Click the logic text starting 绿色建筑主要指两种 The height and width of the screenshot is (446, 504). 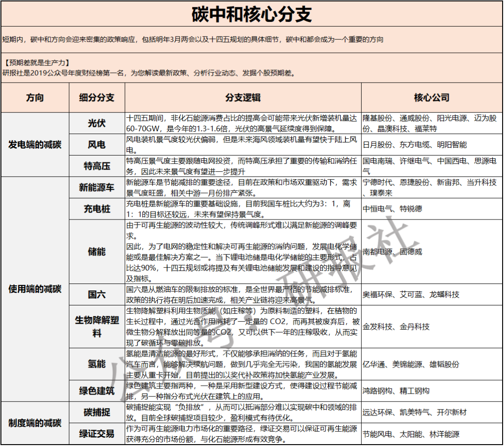pos(242,391)
